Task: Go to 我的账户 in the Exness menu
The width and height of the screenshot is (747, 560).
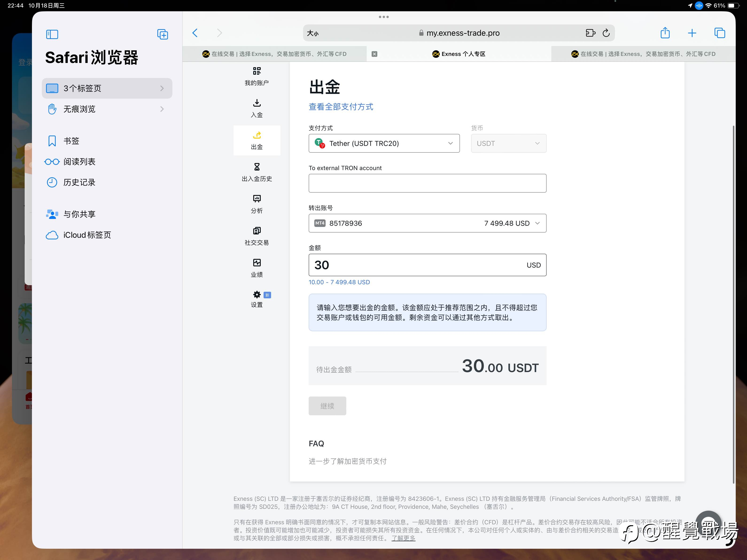Action: click(257, 76)
